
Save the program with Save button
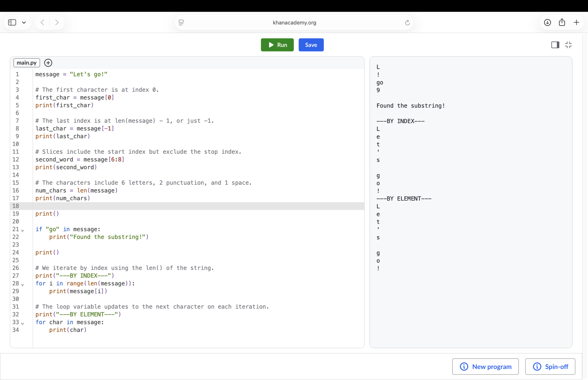pos(311,45)
